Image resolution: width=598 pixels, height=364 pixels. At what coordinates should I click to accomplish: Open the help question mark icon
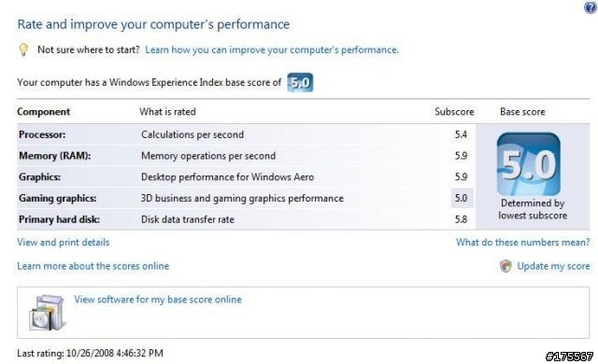tap(591, 7)
